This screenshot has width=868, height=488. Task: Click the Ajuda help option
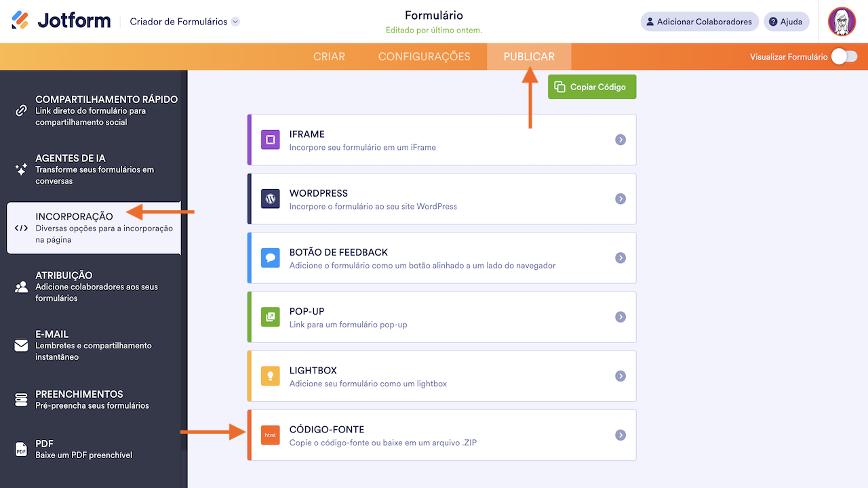point(786,21)
